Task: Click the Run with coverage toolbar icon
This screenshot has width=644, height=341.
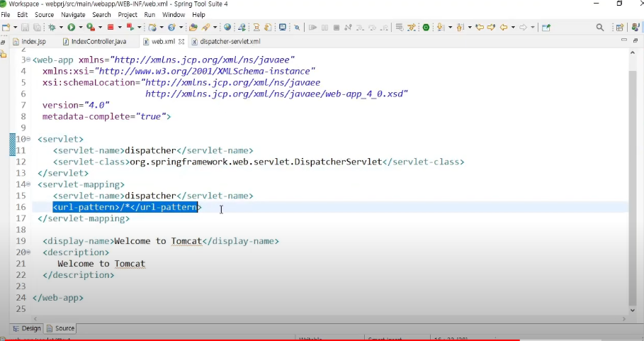Action: pos(91,28)
